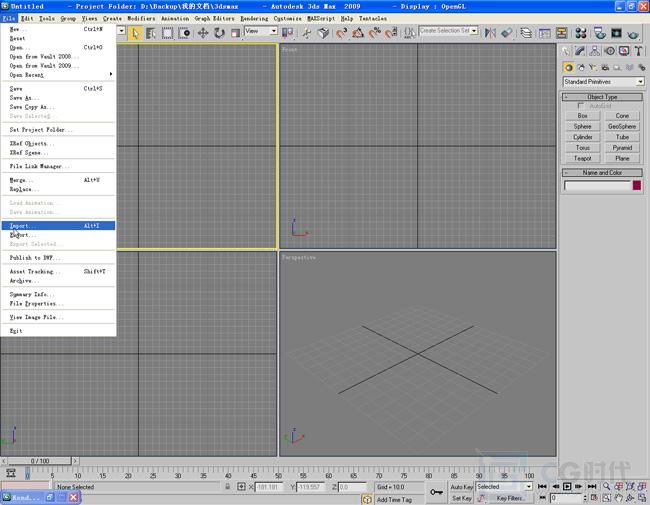Select Lights category icon in Create panel
Image resolution: width=650 pixels, height=505 pixels.
[593, 68]
